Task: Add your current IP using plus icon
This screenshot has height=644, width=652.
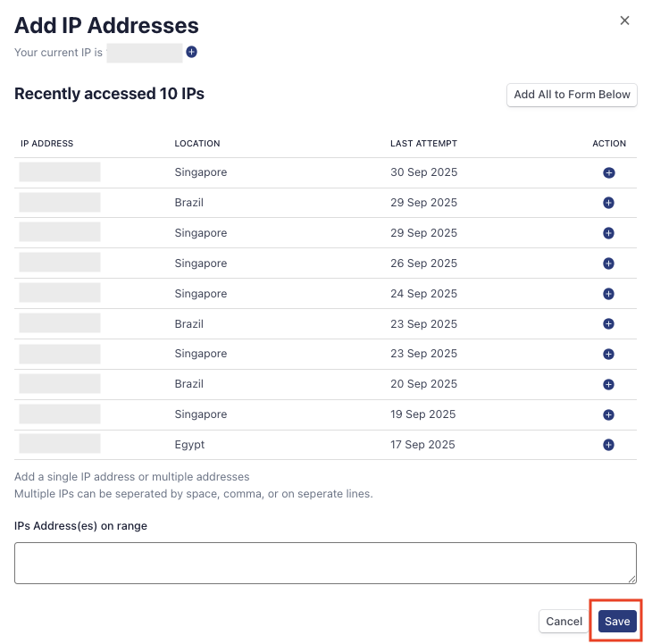Action: [191, 53]
